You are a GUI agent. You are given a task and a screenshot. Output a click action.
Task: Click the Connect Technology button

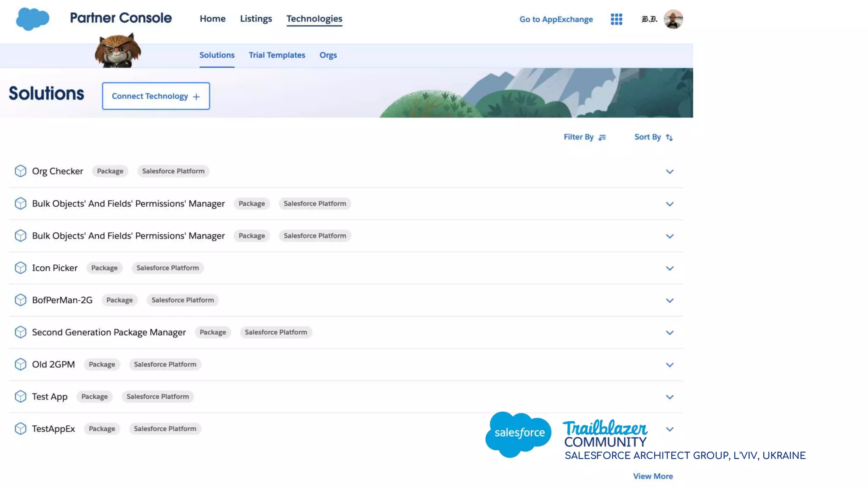[156, 96]
